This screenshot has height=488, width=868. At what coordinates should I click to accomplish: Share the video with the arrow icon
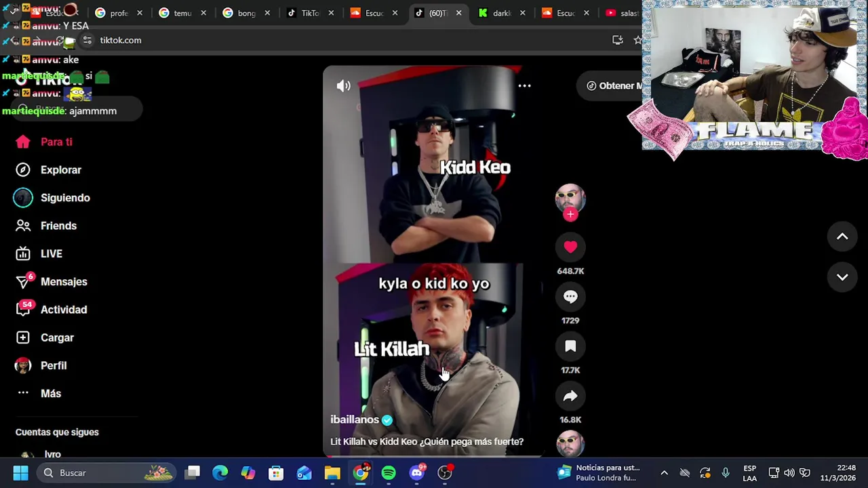tap(570, 396)
